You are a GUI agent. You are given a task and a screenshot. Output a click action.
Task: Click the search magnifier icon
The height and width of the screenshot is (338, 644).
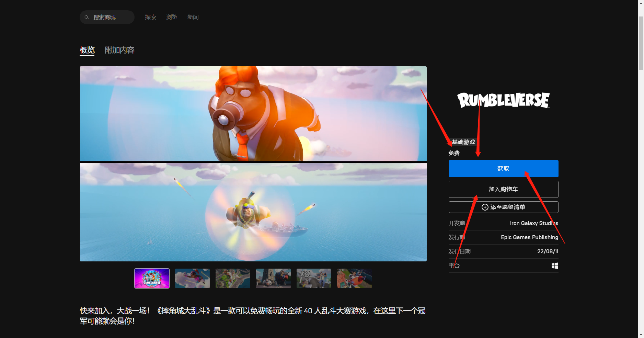coord(87,17)
